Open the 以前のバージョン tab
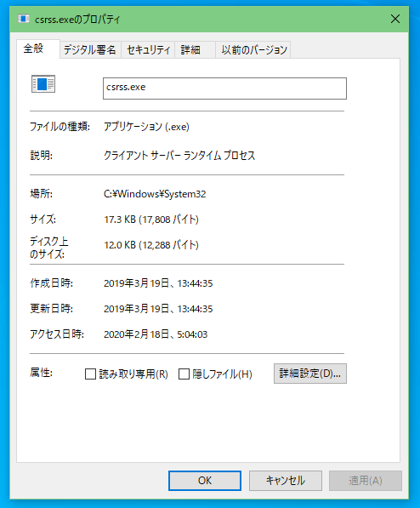Image resolution: width=420 pixels, height=508 pixels. click(254, 50)
